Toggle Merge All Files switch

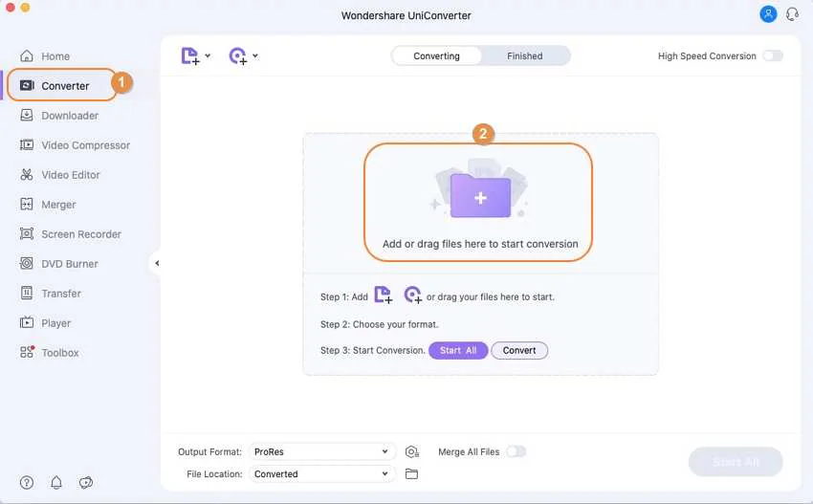[516, 451]
